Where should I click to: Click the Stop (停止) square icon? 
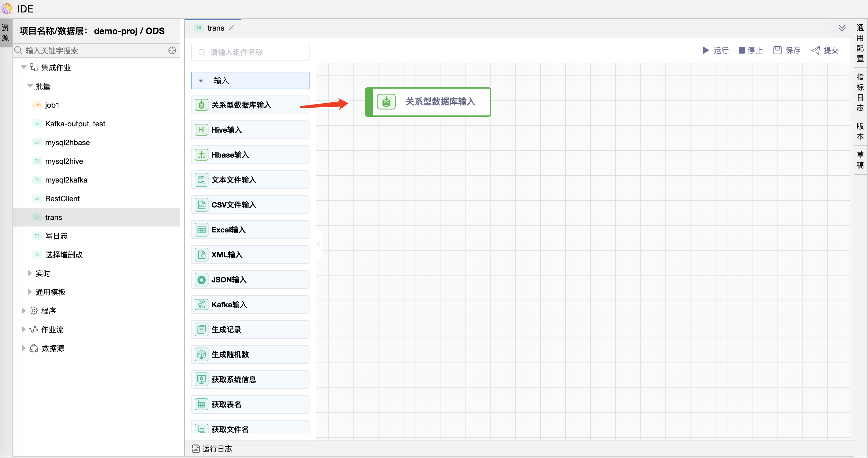click(742, 51)
